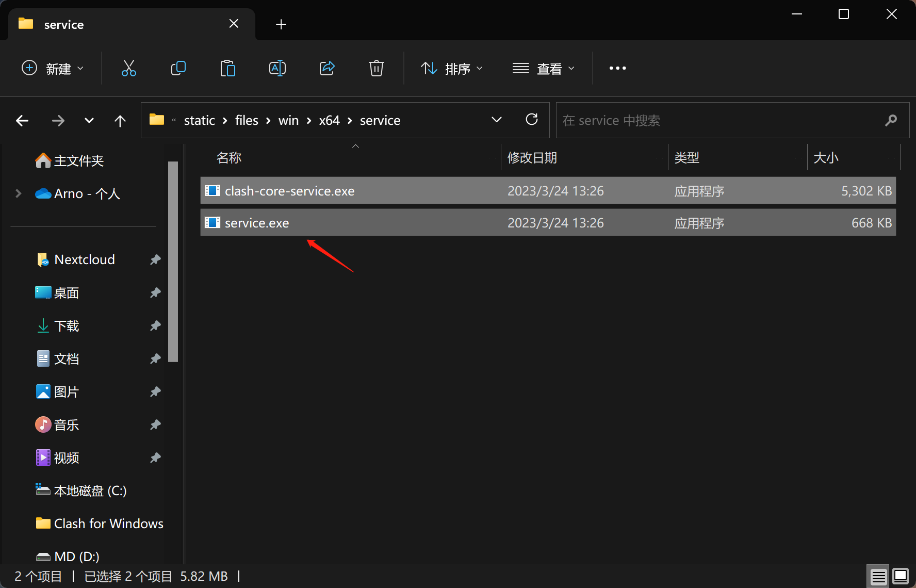Expand the address bar history dropdown
916x588 pixels.
(497, 120)
